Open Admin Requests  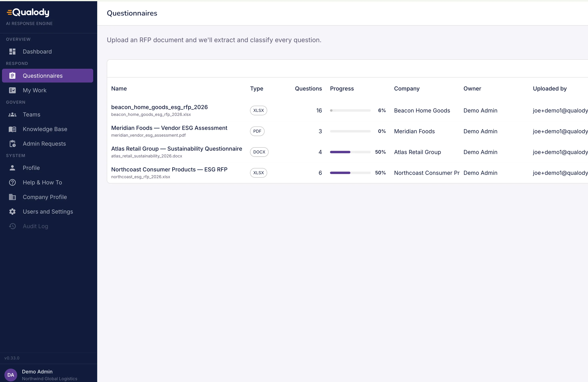47,144
